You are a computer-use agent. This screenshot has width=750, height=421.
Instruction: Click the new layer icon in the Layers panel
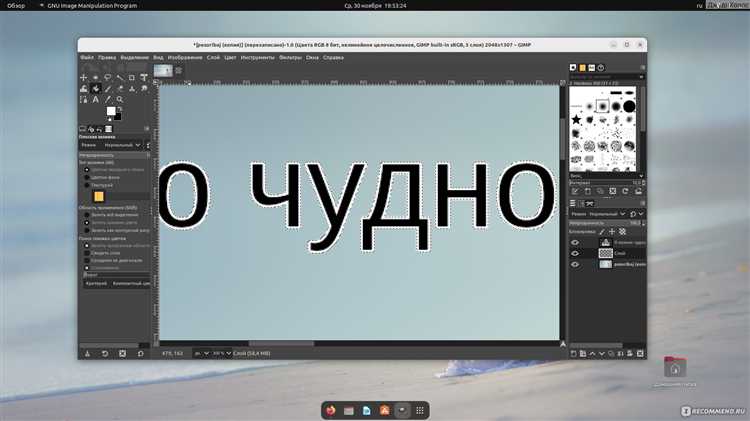click(574, 354)
